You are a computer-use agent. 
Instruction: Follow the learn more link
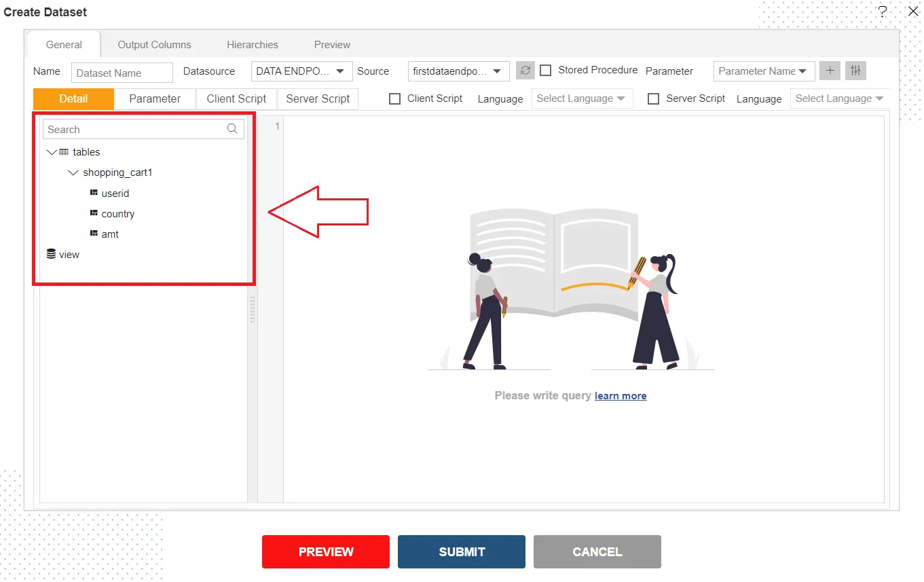(x=621, y=395)
